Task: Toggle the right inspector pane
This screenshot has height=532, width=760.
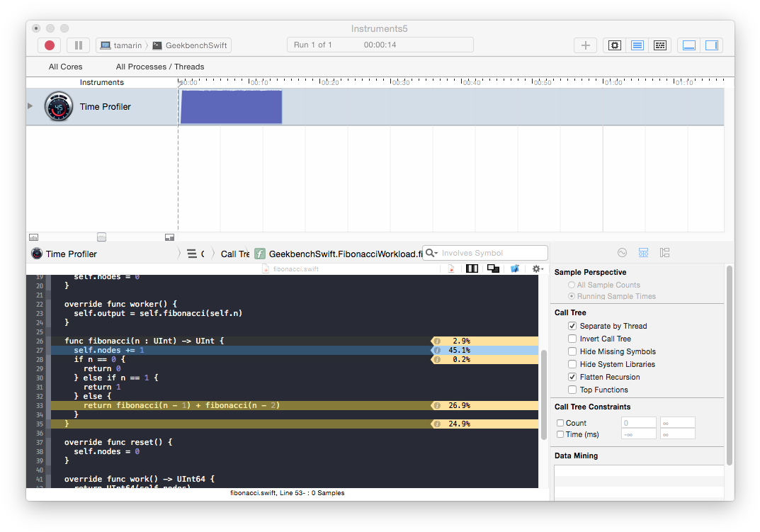Action: tap(712, 45)
